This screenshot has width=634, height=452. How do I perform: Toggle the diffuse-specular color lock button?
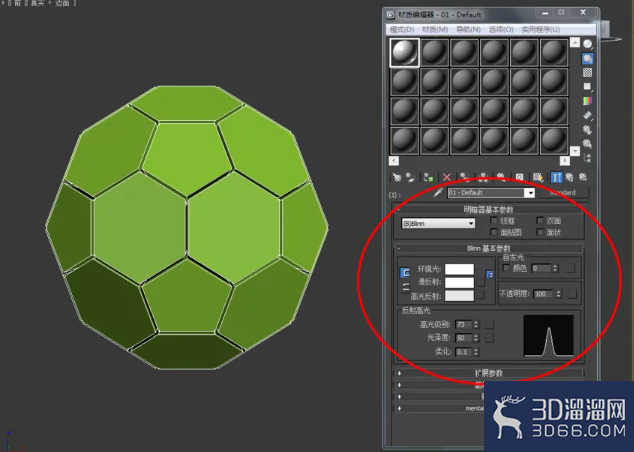pyautogui.click(x=405, y=287)
